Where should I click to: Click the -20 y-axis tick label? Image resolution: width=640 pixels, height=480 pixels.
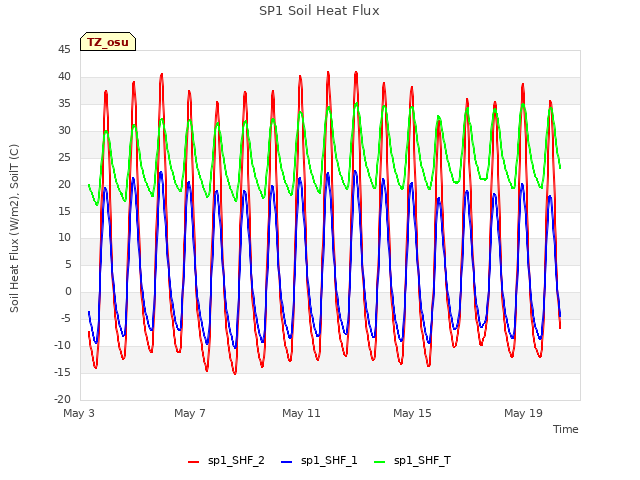(63, 399)
